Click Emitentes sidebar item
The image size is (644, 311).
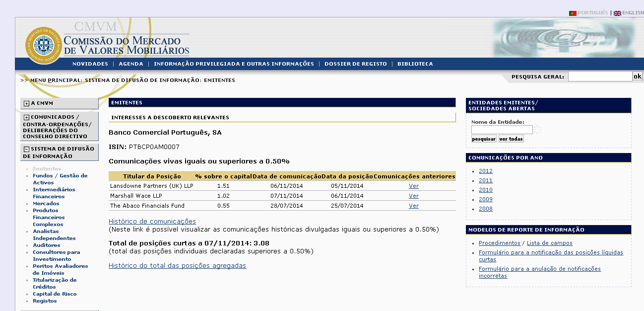(47, 168)
